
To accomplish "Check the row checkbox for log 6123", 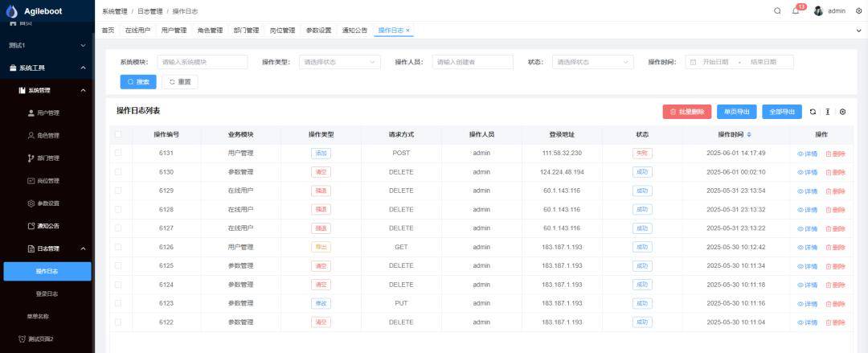I will pos(118,303).
